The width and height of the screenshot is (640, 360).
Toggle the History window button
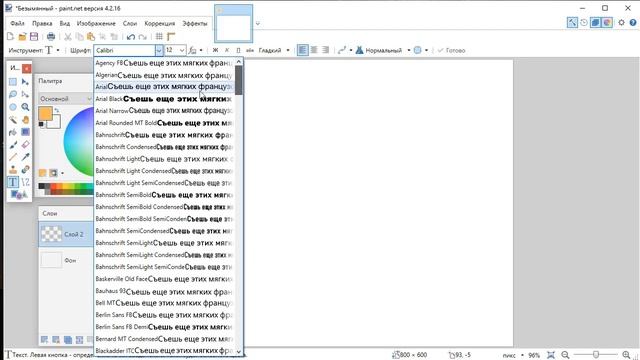pyautogui.click(x=584, y=22)
